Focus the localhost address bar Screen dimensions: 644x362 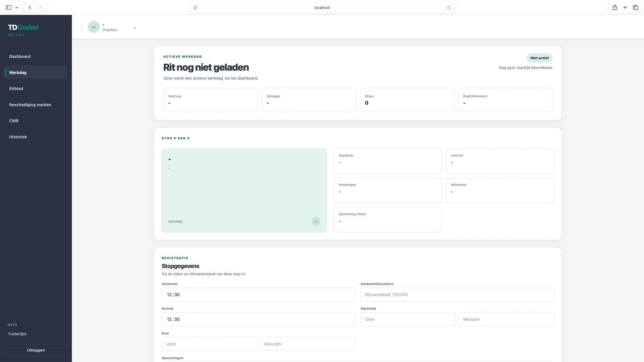pos(322,7)
